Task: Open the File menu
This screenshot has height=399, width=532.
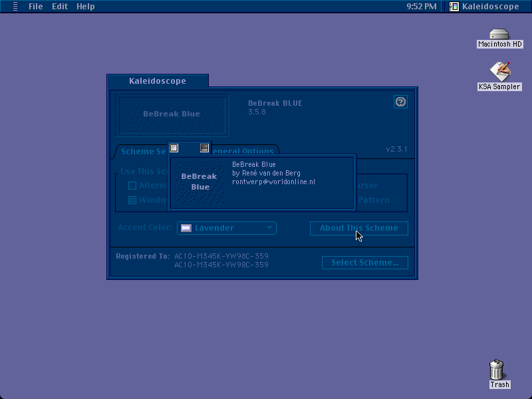Action: click(36, 7)
